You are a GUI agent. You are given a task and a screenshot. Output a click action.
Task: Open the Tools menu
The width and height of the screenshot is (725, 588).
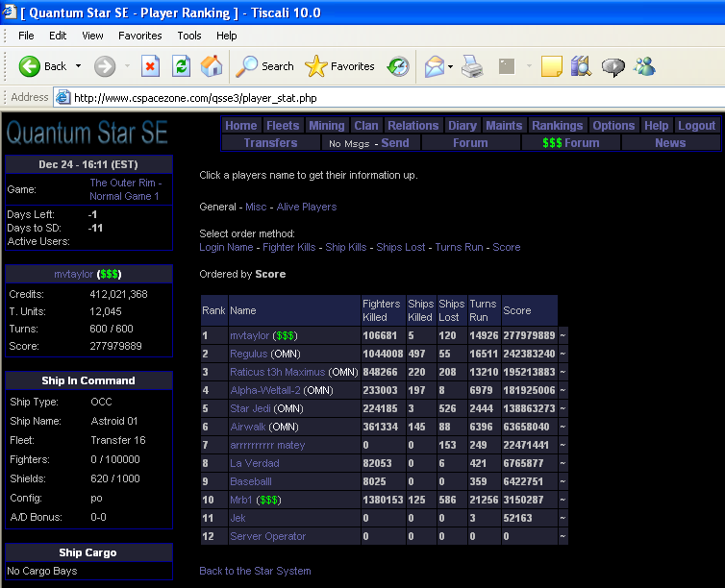[189, 36]
